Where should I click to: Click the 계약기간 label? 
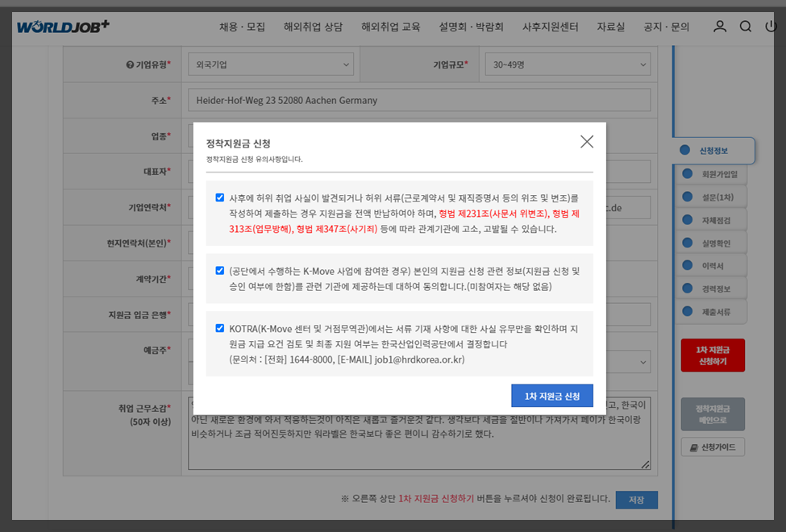tap(153, 279)
